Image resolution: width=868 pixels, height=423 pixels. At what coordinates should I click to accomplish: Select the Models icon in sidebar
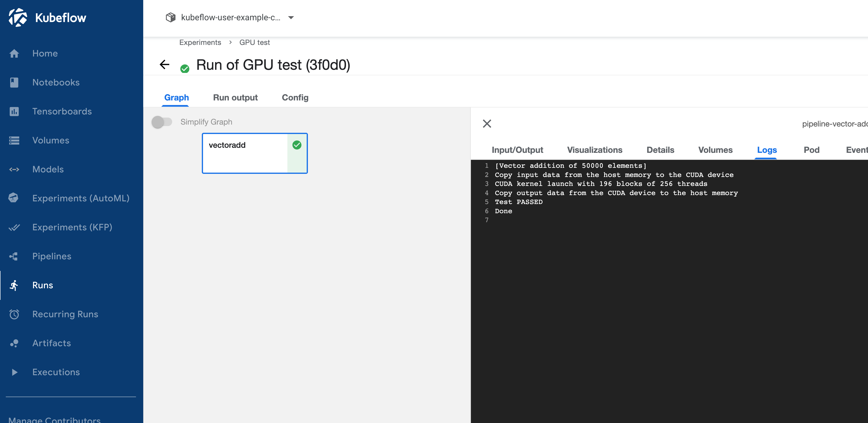14,169
